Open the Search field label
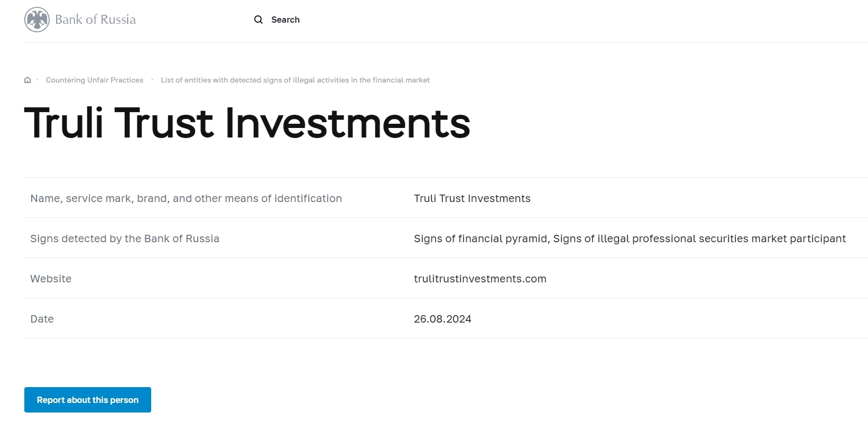Viewport: 868px width, 422px height. pos(285,20)
